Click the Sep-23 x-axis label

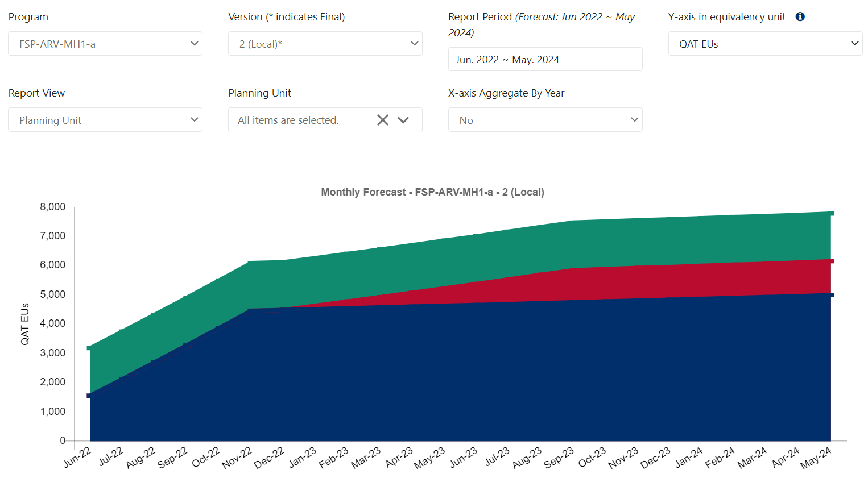click(x=559, y=458)
